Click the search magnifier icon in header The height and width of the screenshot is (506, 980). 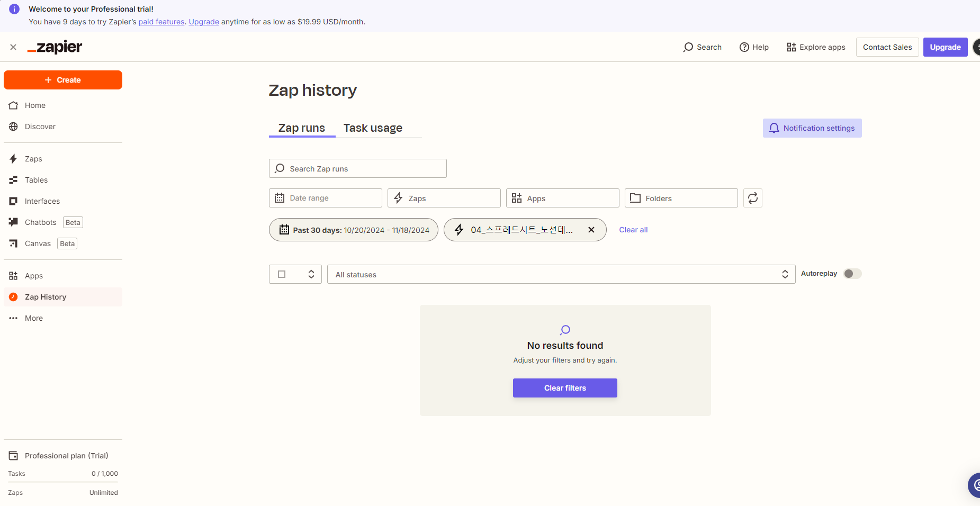point(688,47)
